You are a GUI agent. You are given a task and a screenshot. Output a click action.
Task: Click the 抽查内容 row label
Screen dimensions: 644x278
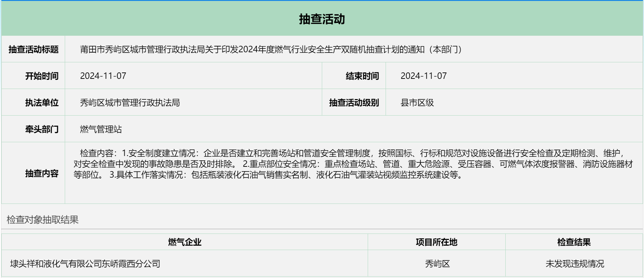coord(42,174)
